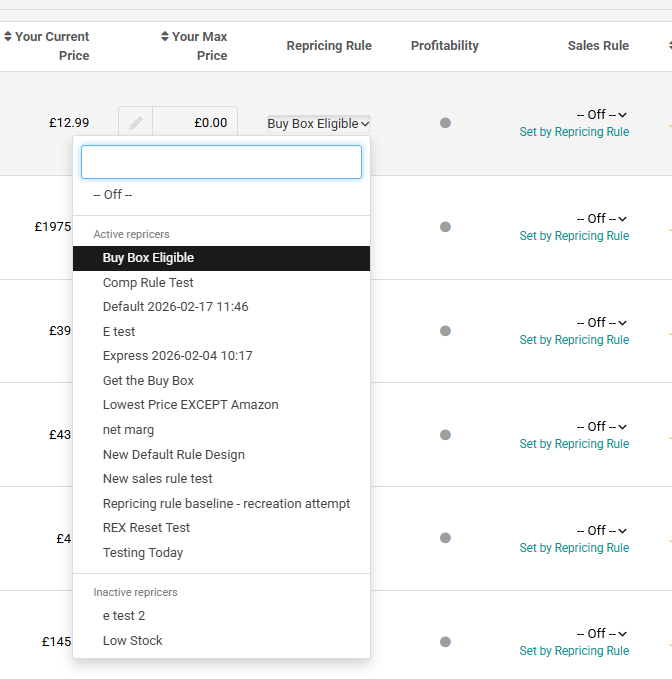
Task: Choose New sales rule test repricer
Action: 221,479
